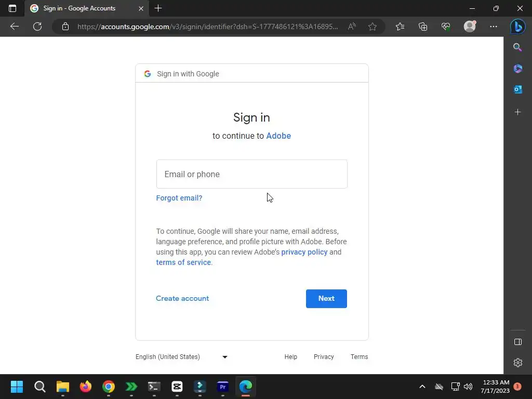Click the OneDrive cloud tray icon
Screen dimensions: 532x399
[438, 387]
